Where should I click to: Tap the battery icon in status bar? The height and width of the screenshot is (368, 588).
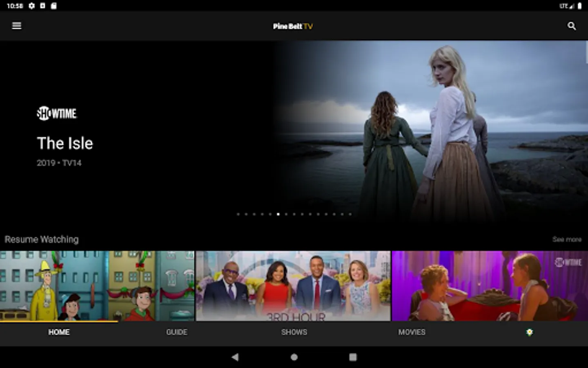click(579, 6)
